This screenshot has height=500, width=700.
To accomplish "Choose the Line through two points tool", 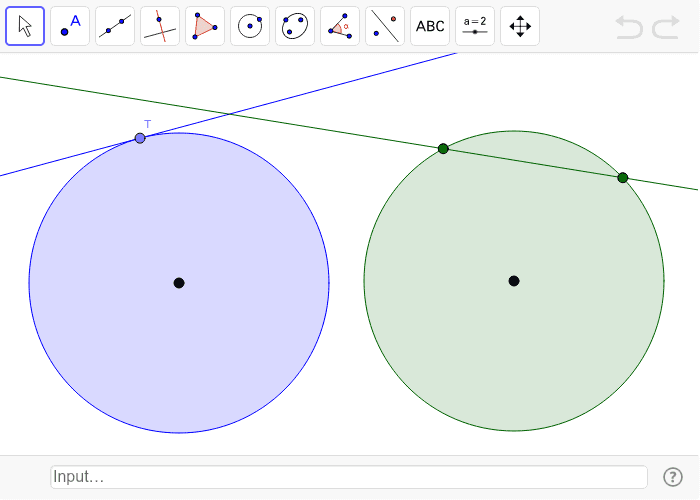I will tap(115, 26).
